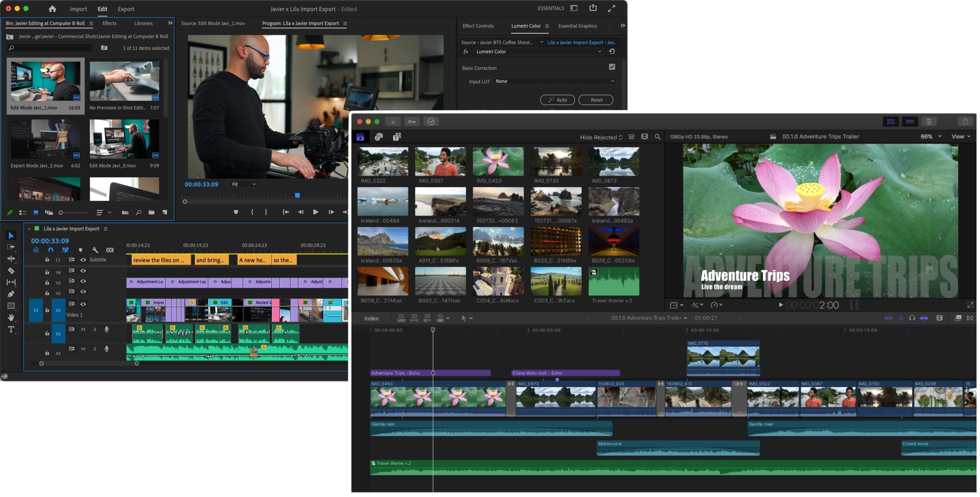
Task: Open the 00.1.0 Adventure Trips Trailer timeline dropdown
Action: coord(649,318)
